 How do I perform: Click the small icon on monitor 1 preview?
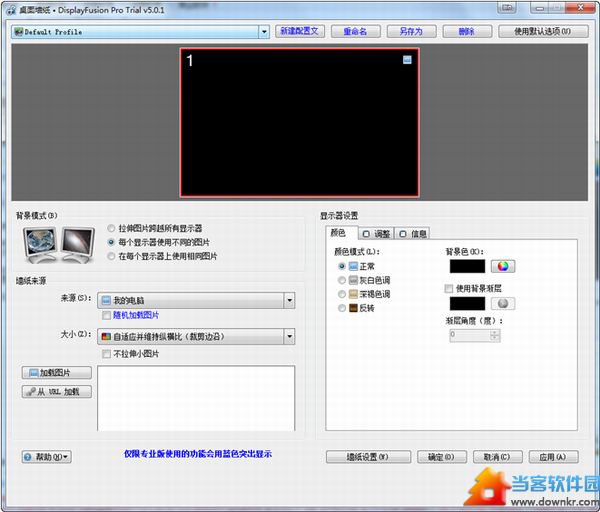(x=407, y=62)
